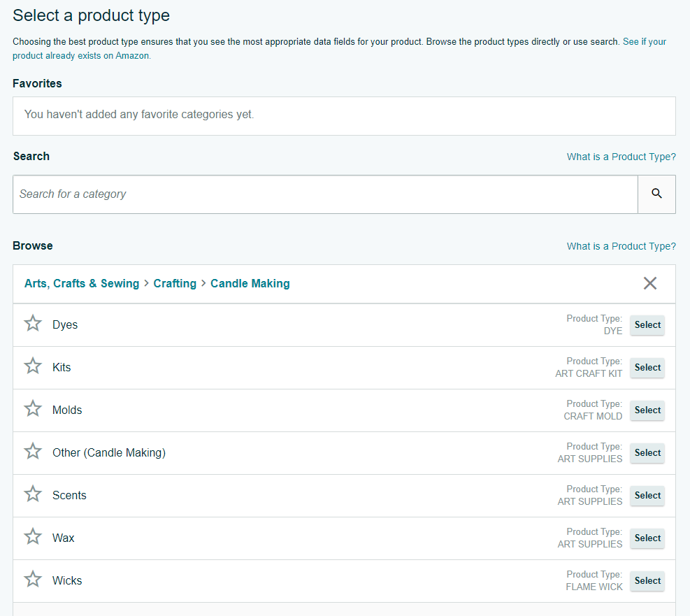Navigate to Crafting breadcrumb level
The width and height of the screenshot is (690, 616).
click(175, 283)
